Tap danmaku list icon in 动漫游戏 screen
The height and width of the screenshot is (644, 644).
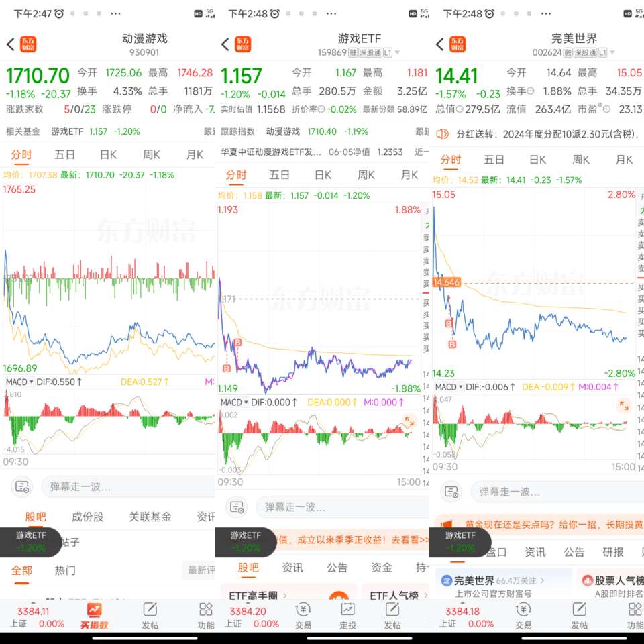22,487
